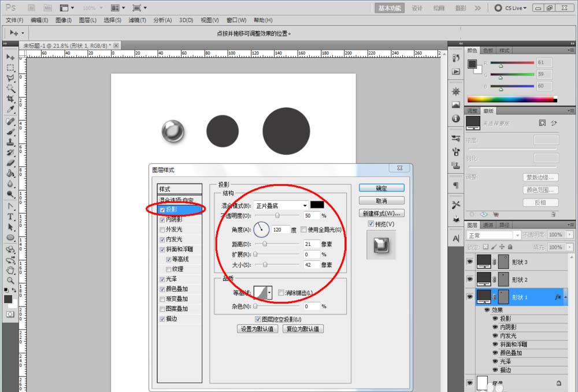The height and width of the screenshot is (392, 578).
Task: Select the Pen tool
Action: point(10,206)
